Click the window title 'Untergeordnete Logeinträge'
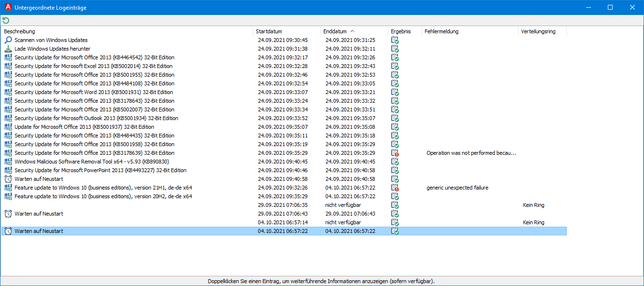Image resolution: width=644 pixels, height=286 pixels. [x=51, y=8]
